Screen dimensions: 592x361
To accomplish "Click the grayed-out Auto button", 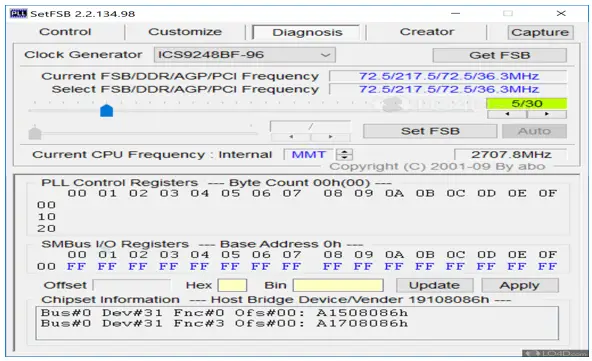I will click(534, 131).
